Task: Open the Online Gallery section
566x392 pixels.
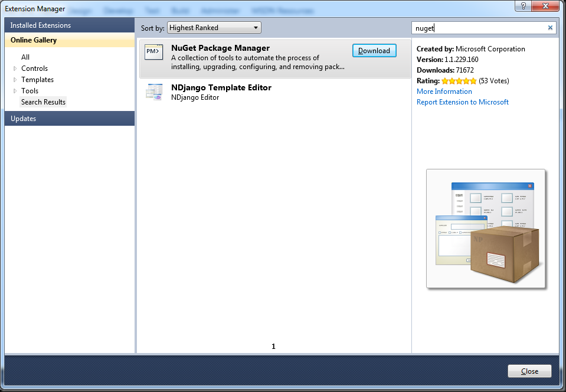Action: 70,40
